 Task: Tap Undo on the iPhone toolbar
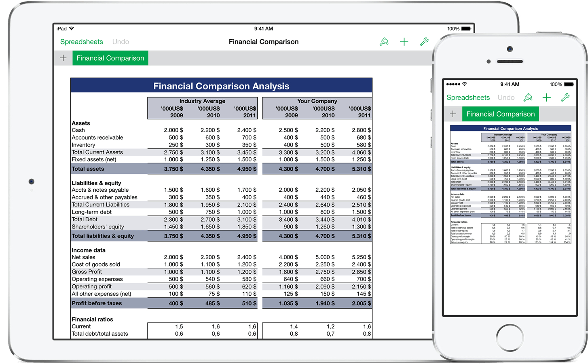tap(506, 97)
